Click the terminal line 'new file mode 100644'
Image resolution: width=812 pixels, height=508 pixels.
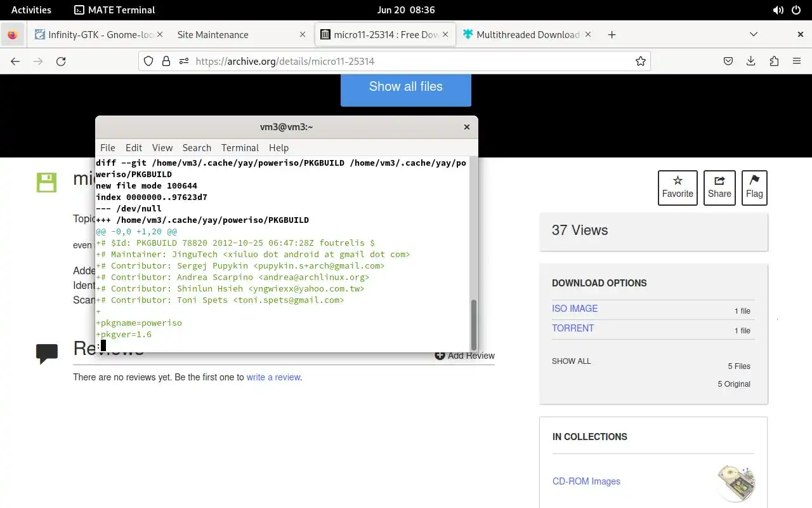[x=147, y=186]
